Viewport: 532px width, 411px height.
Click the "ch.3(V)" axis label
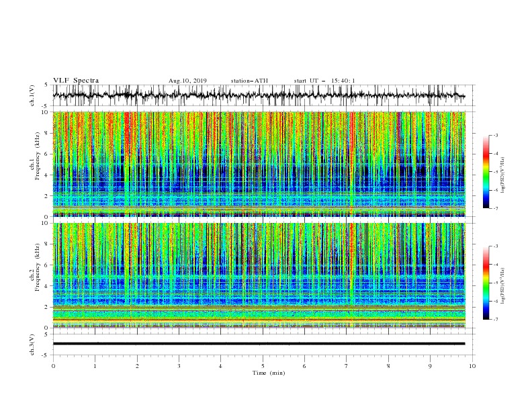(x=32, y=345)
